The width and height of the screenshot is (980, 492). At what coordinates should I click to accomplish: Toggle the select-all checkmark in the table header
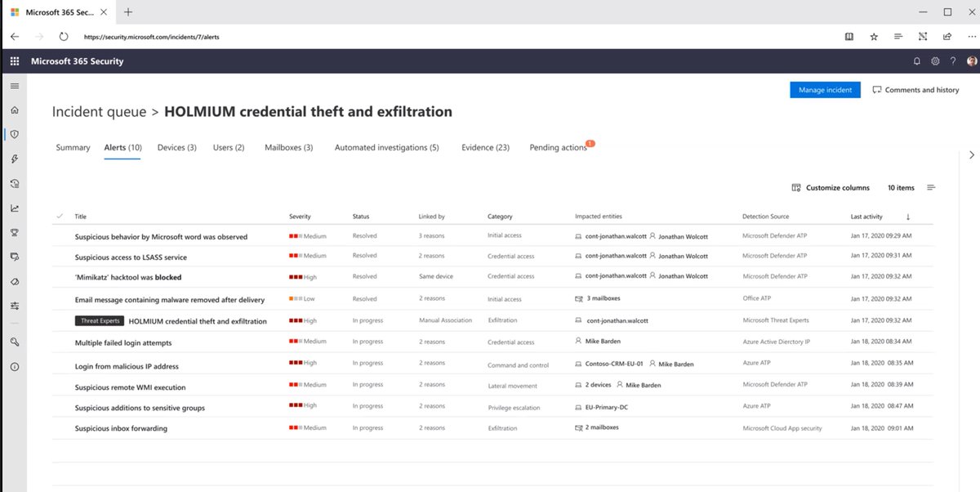60,217
